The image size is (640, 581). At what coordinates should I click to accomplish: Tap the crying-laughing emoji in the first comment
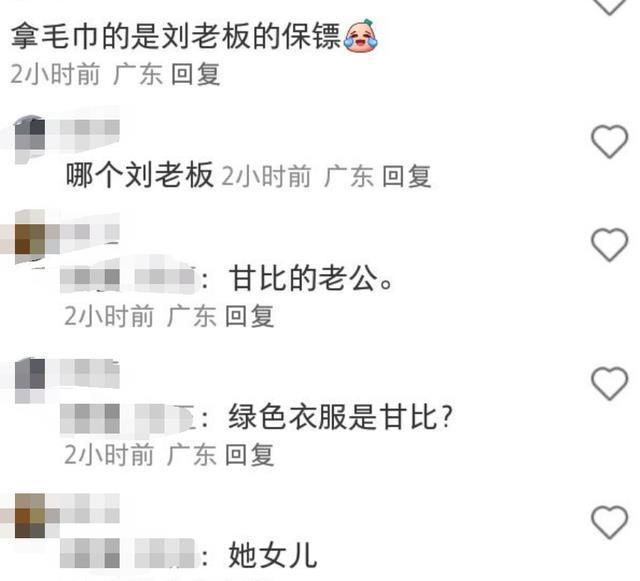coord(361,36)
